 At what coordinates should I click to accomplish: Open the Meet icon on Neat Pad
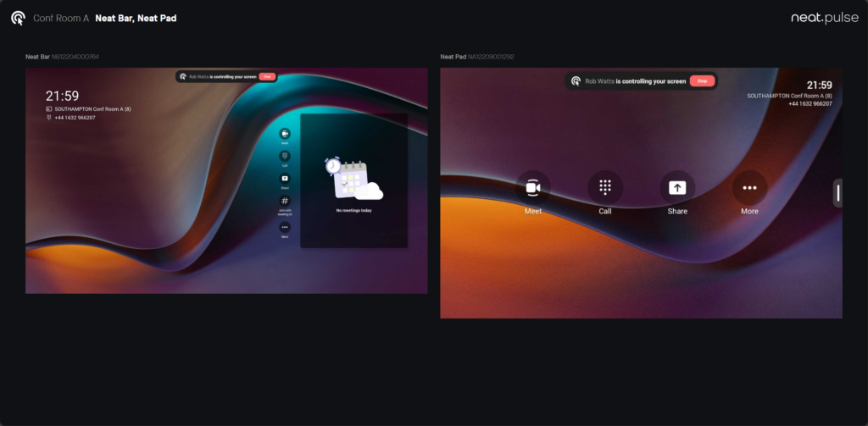533,188
